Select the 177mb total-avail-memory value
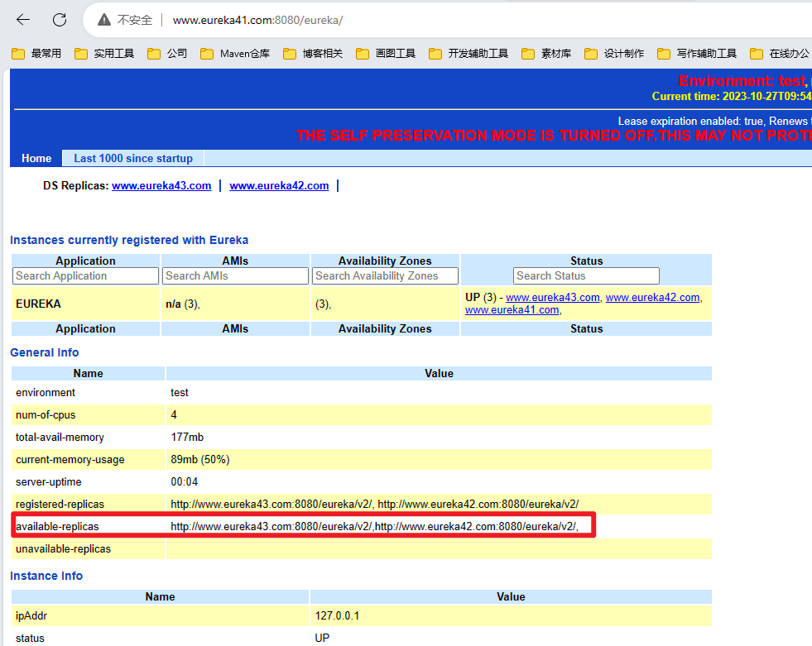Image resolution: width=812 pixels, height=646 pixels. (187, 437)
